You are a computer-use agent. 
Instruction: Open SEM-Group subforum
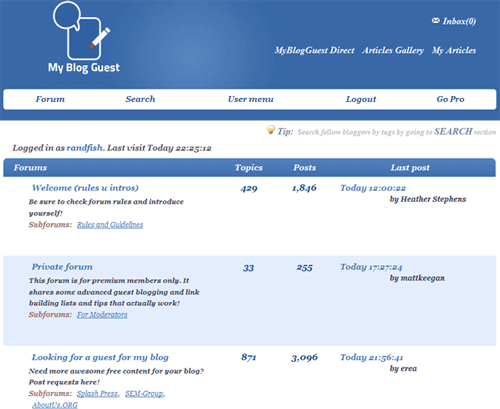click(144, 394)
